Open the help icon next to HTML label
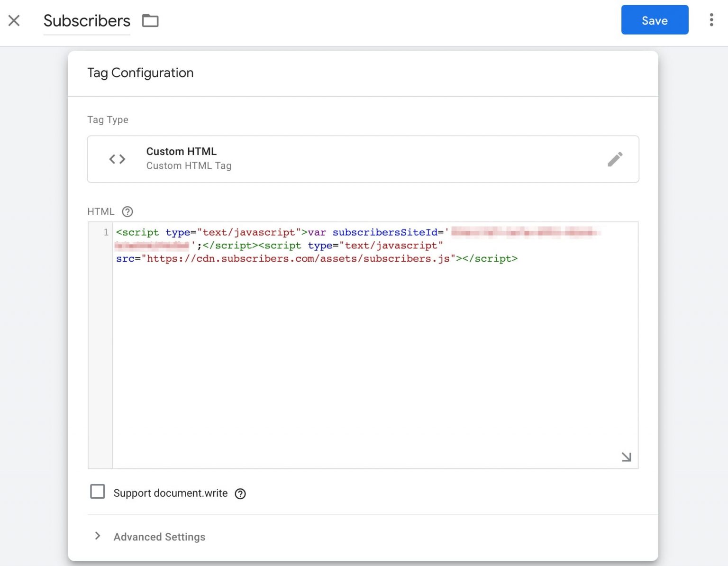 pyautogui.click(x=127, y=211)
